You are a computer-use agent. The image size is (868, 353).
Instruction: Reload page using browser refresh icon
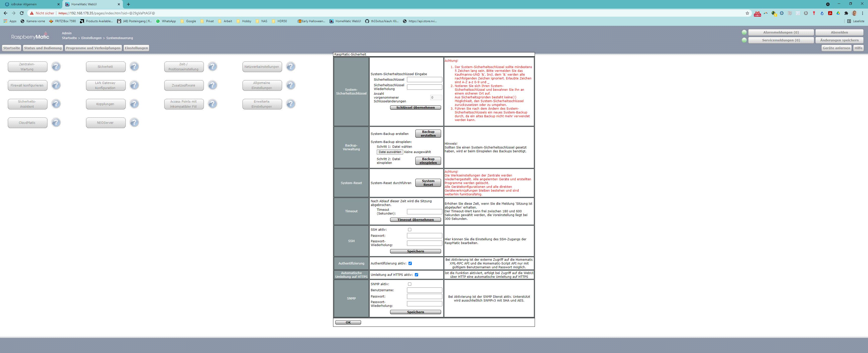click(x=21, y=13)
